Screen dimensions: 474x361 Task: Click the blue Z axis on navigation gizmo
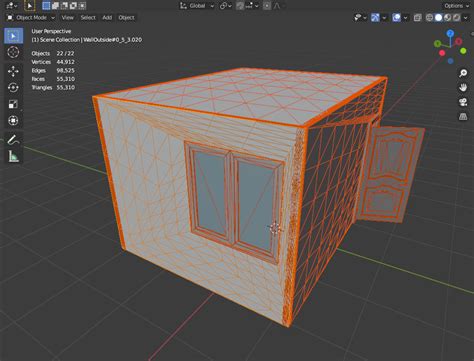[450, 33]
